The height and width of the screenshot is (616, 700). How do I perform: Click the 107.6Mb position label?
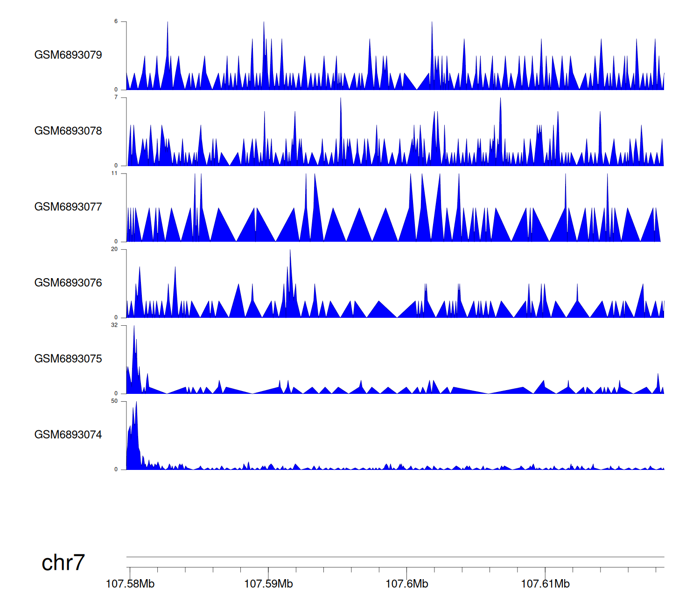[406, 584]
